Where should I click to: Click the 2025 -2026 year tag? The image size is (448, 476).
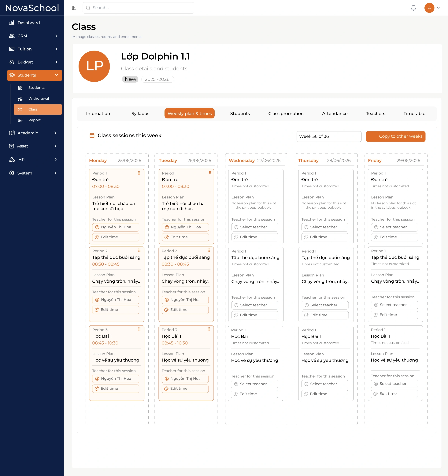coord(157,79)
